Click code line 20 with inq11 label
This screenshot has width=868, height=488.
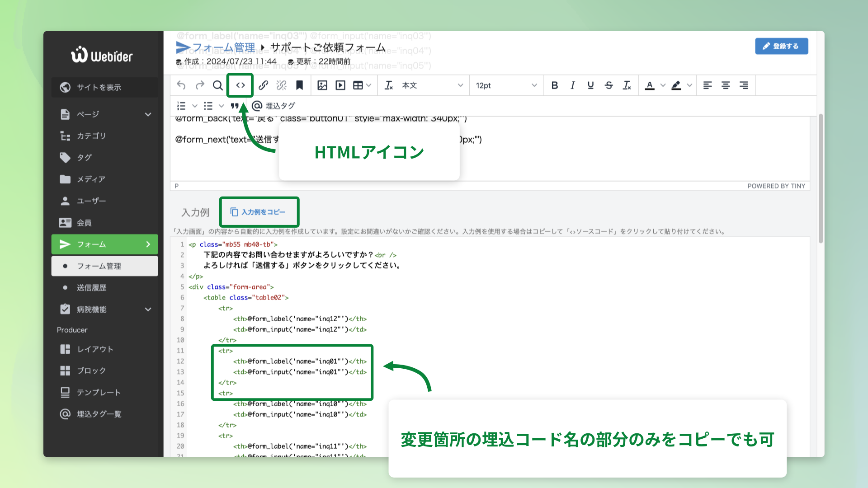(x=300, y=446)
